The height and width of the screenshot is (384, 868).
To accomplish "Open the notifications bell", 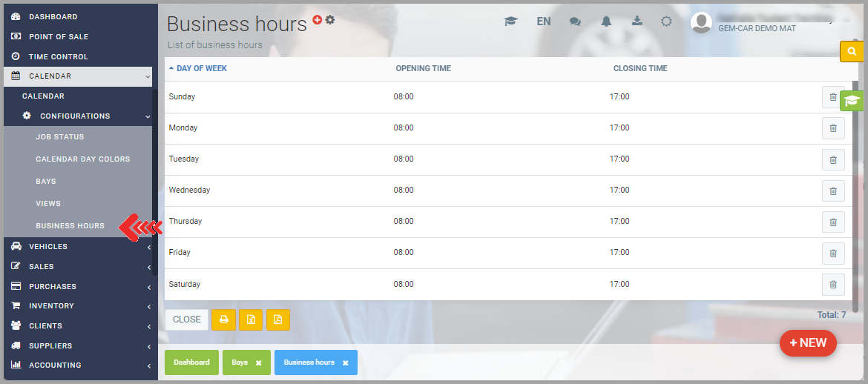I will (606, 21).
